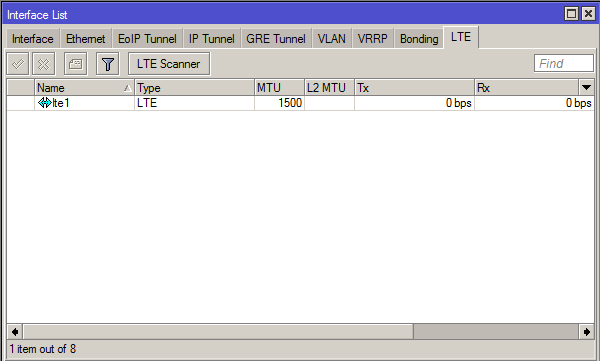Click the Disable cross toolbar icon
Viewport: 600px width, 361px height.
click(x=44, y=64)
